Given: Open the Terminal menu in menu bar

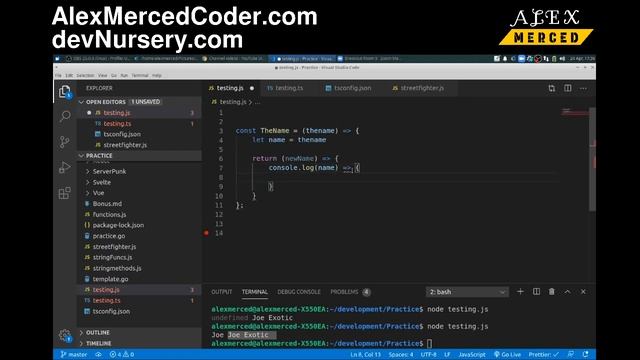Looking at the screenshot, I should coord(140,76).
